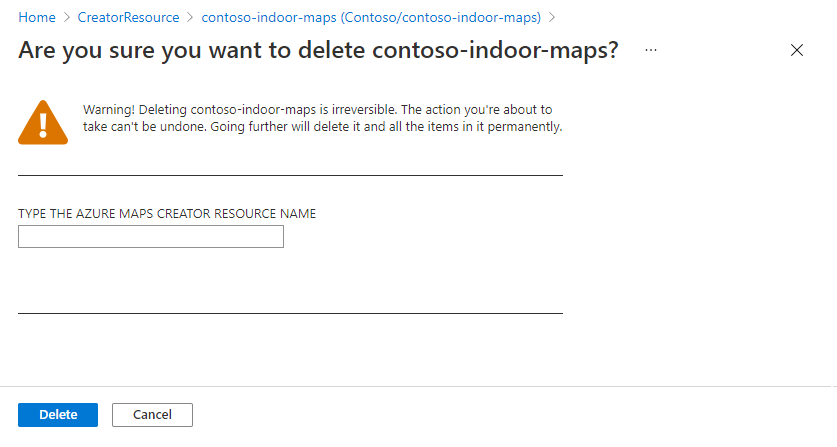Image resolution: width=837 pixels, height=447 pixels.
Task: Focus the Creator resource name text box
Action: (x=151, y=237)
